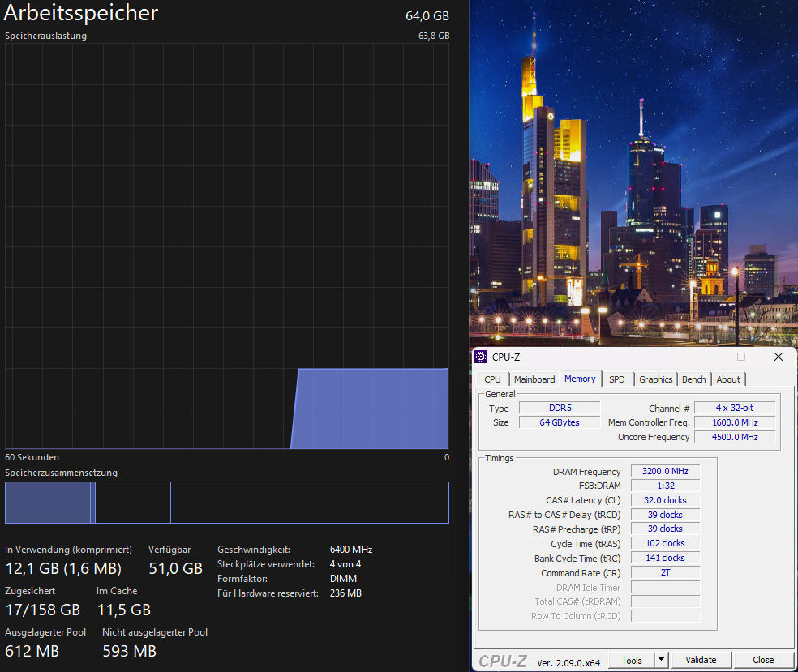Click the 63,8 GB graph scale label

[x=434, y=36]
